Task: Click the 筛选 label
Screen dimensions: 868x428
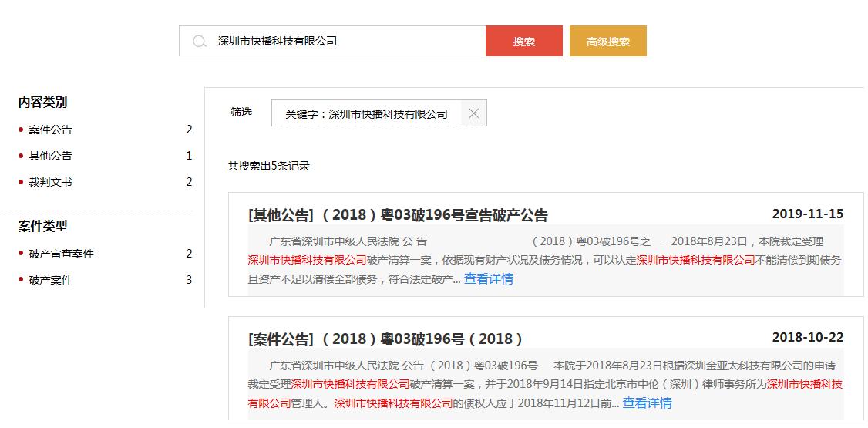Action: click(x=241, y=113)
